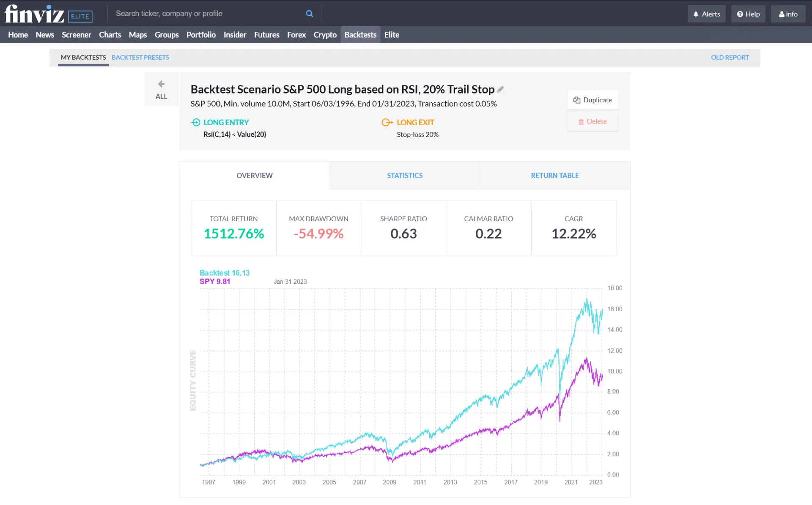Switch to Backtest Presets tab
The width and height of the screenshot is (812, 505).
[x=140, y=57]
